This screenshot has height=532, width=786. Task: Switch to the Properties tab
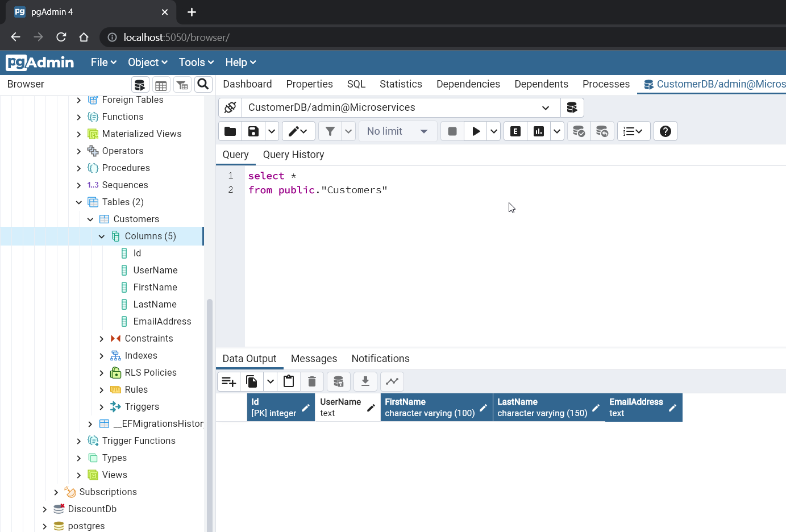(310, 84)
